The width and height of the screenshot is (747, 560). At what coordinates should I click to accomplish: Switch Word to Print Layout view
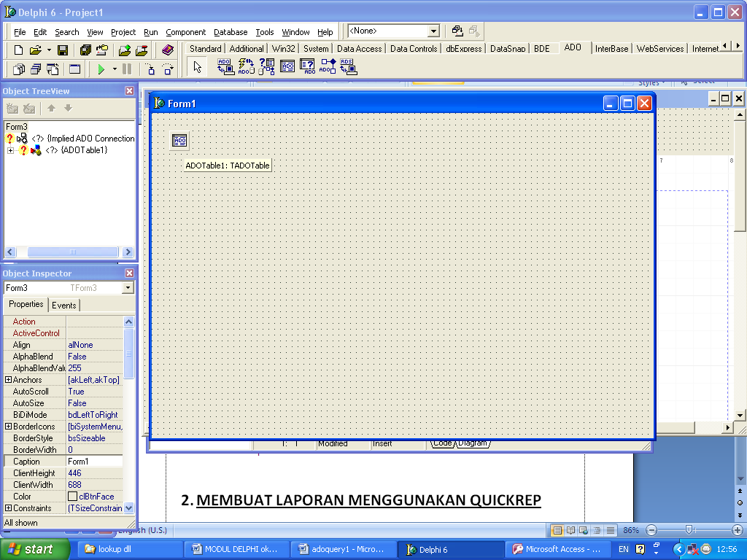point(557,530)
